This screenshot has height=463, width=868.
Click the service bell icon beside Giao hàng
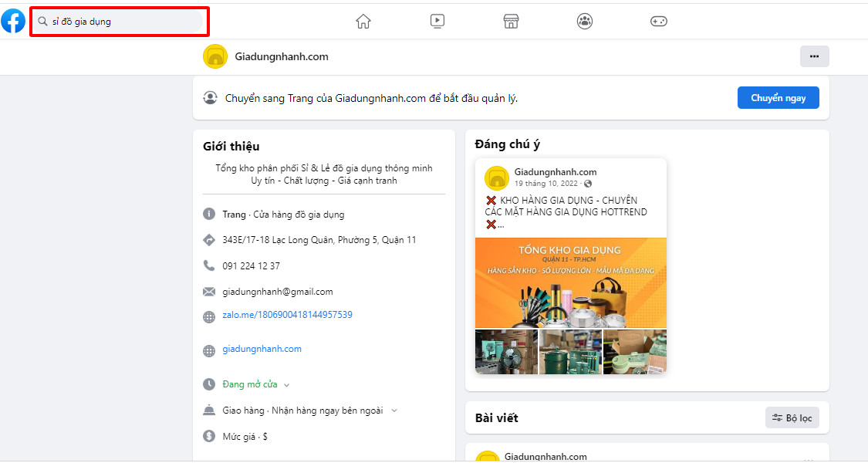click(208, 411)
